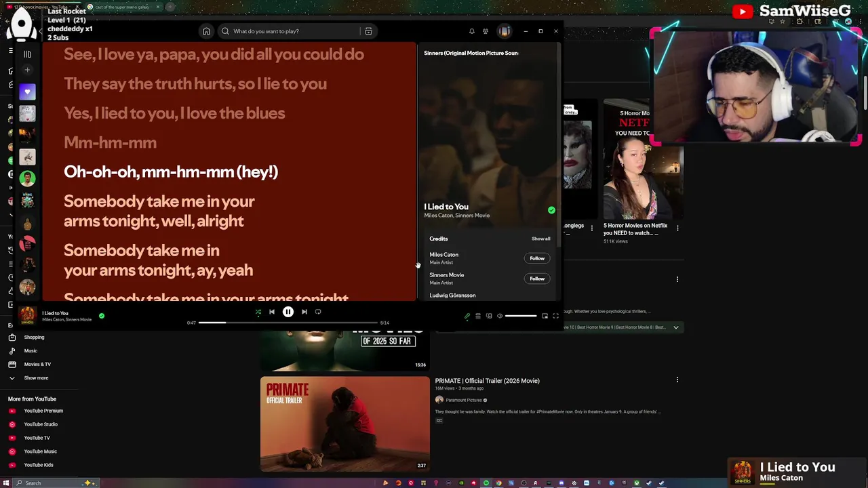The image size is (868, 488).
Task: Open YouTube Kids link
Action: [39, 465]
